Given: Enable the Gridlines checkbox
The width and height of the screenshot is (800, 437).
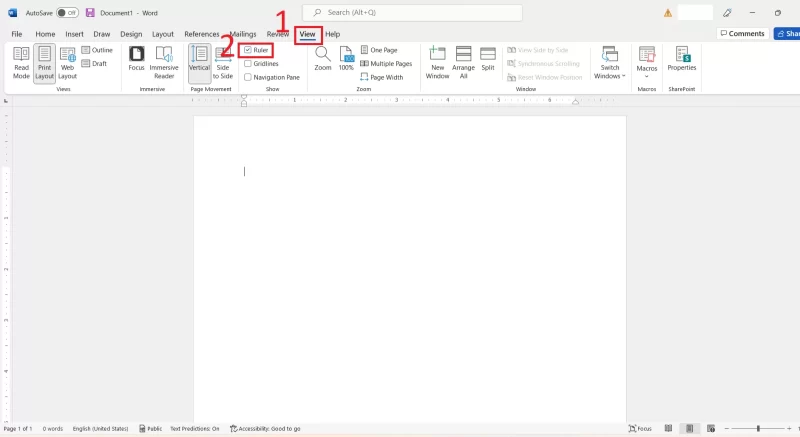Looking at the screenshot, I should 248,64.
